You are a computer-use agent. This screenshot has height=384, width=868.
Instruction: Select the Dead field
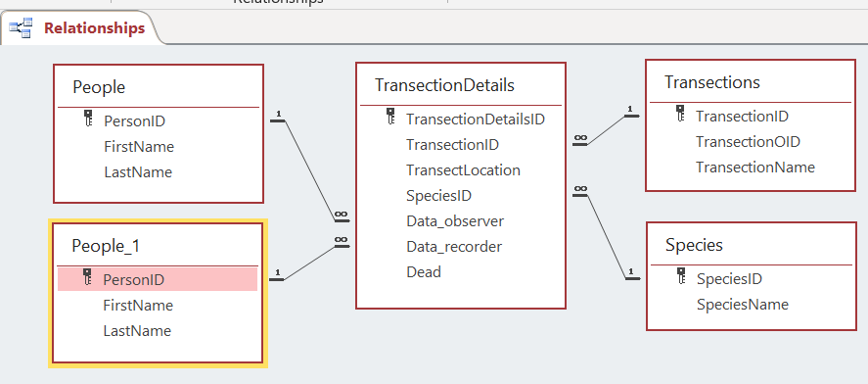(x=424, y=272)
